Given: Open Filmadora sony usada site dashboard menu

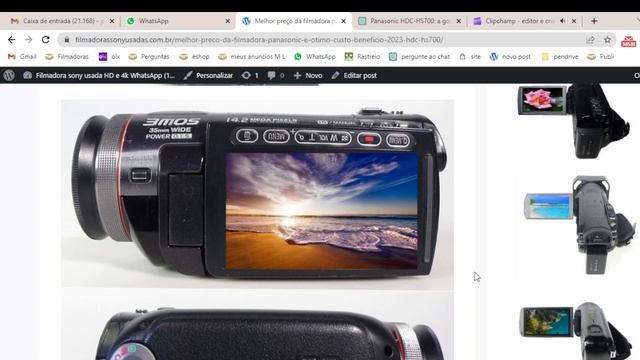Looking at the screenshot, I should point(99,75).
